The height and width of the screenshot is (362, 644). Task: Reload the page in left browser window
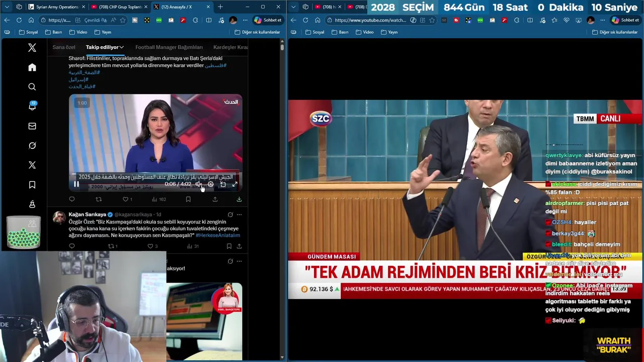(19, 20)
